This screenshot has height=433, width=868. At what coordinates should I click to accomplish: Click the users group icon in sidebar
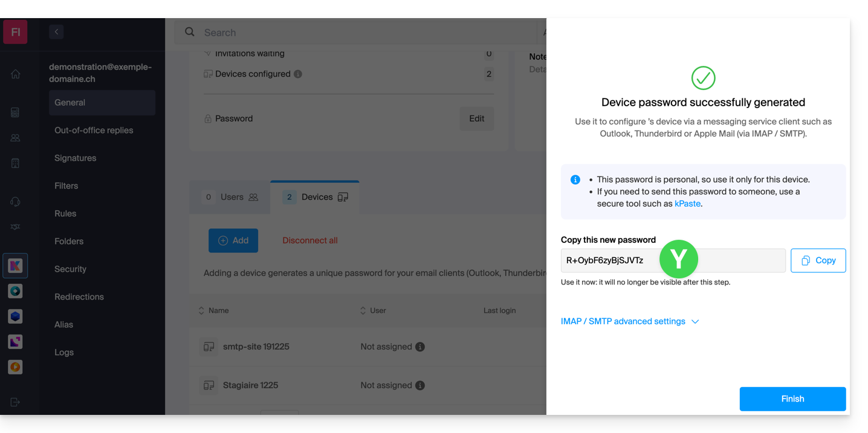click(16, 138)
